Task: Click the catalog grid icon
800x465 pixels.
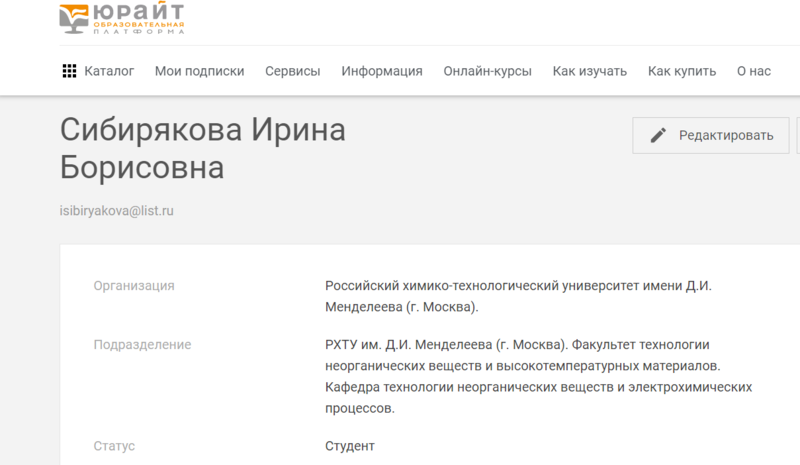Action: point(70,71)
